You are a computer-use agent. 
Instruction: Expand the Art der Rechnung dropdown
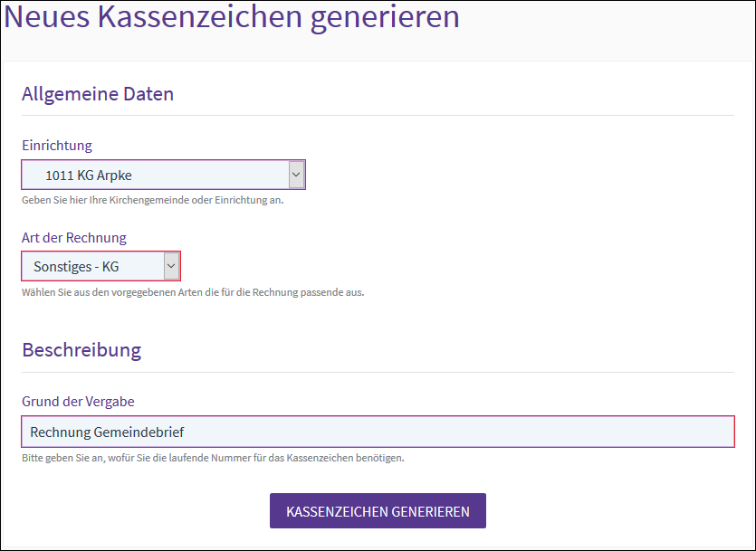[100, 266]
